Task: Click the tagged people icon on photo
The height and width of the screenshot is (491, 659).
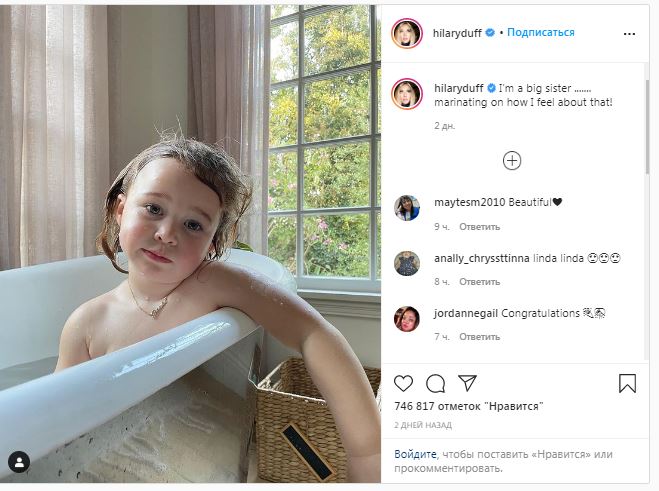Action: coord(19,461)
